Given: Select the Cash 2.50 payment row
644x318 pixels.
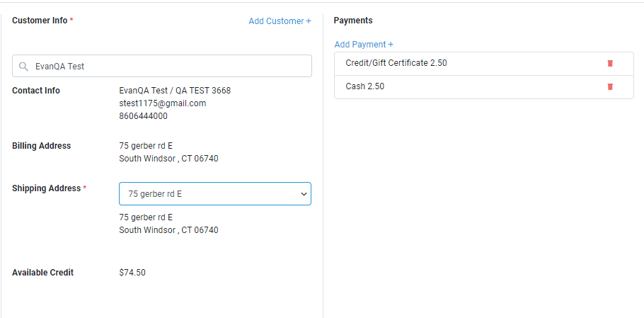Looking at the screenshot, I should (366, 86).
